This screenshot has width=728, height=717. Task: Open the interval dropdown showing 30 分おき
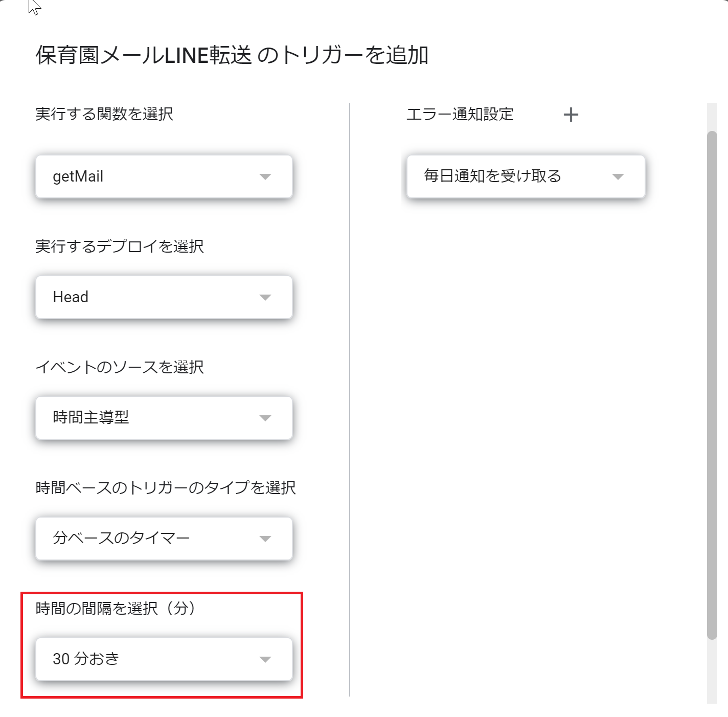(x=164, y=659)
